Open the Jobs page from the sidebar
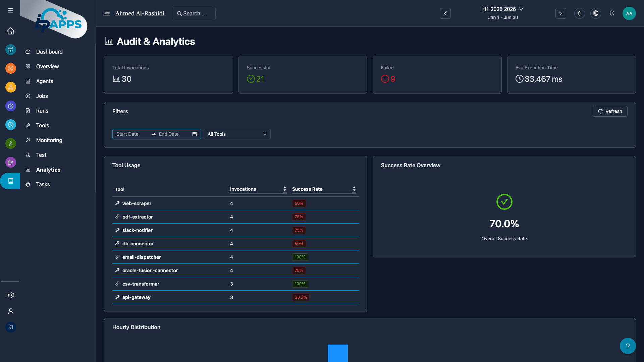The height and width of the screenshot is (362, 644). coord(42,96)
